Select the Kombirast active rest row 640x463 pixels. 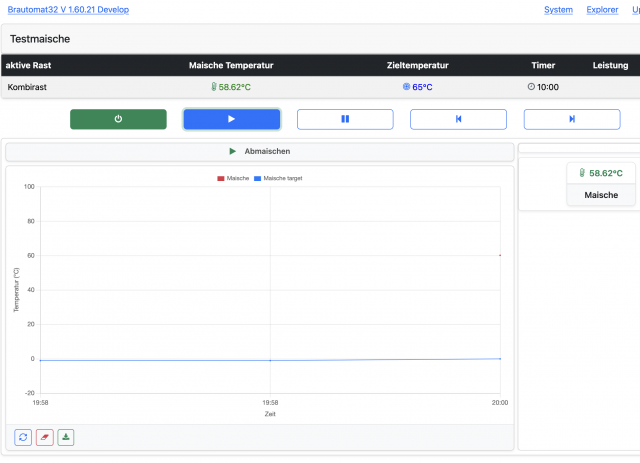(x=26, y=88)
